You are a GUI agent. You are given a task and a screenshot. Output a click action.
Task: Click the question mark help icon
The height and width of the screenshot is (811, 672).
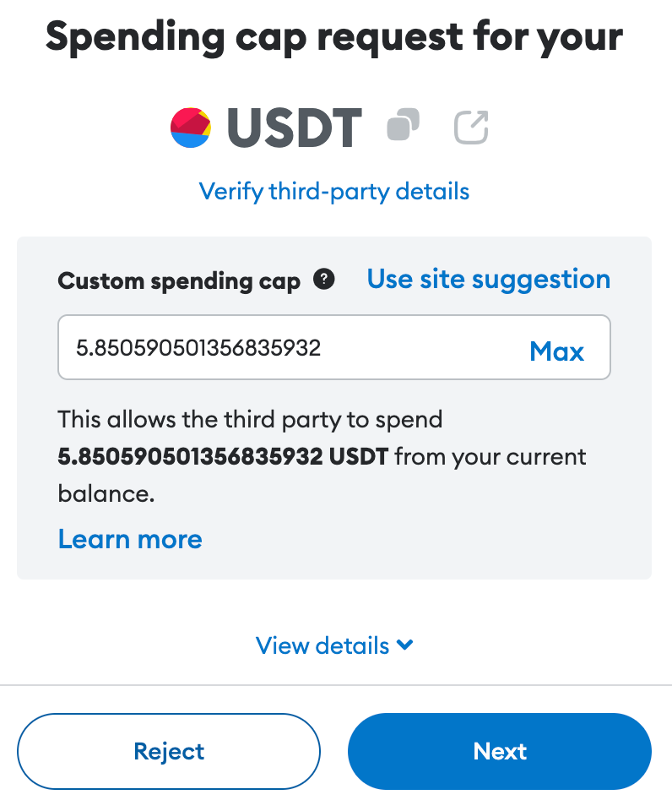click(x=323, y=280)
